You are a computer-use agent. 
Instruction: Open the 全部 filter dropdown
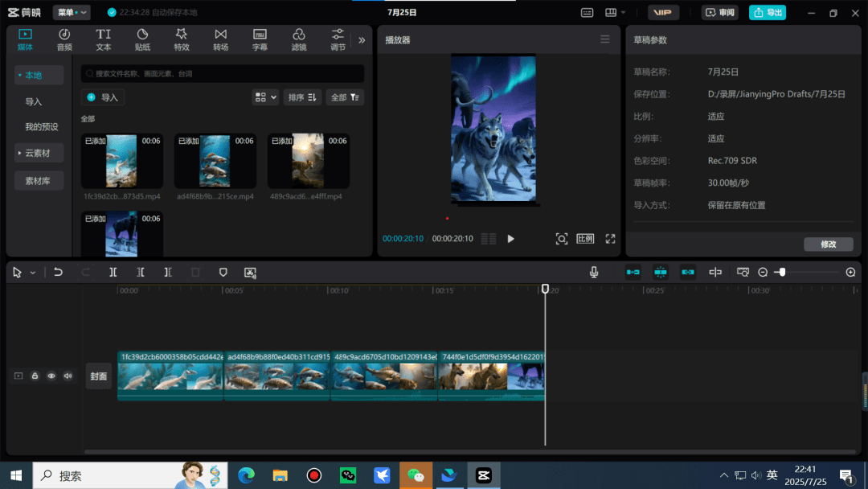345,97
